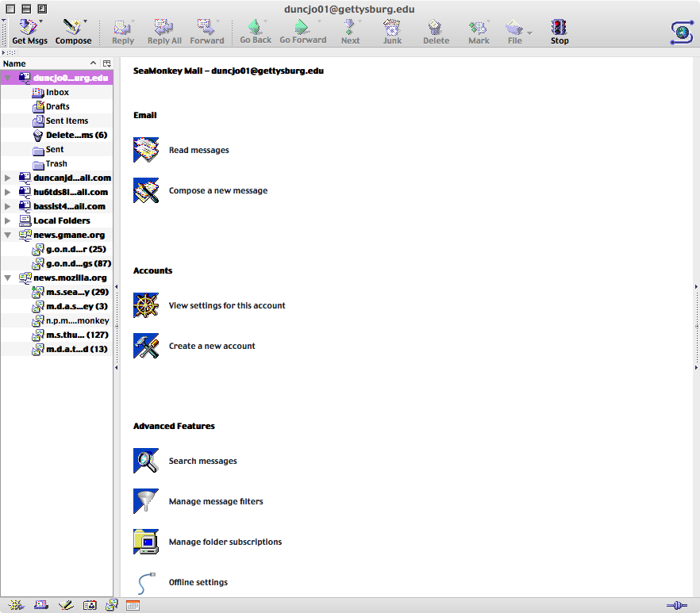Click the SeaMonkey throbber logo
This screenshot has height=613, width=700.
pos(681,32)
